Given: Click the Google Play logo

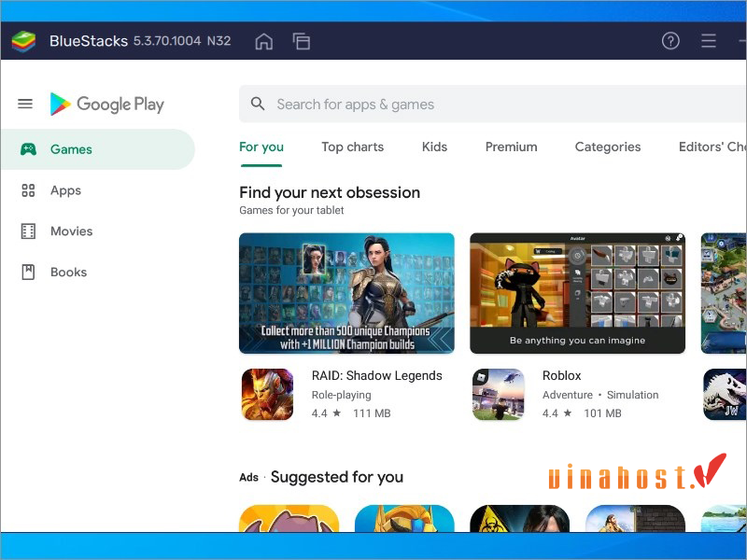Looking at the screenshot, I should click(107, 104).
